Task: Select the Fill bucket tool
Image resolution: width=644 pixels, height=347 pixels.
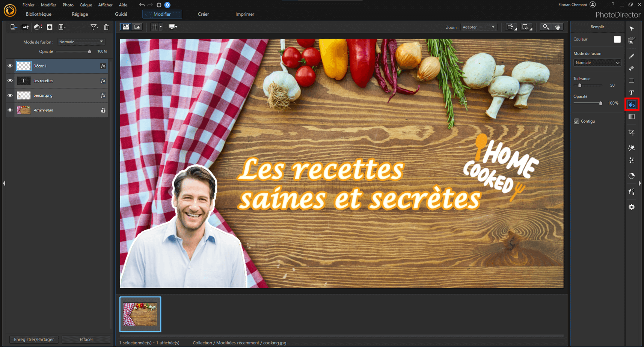Action: coord(632,104)
